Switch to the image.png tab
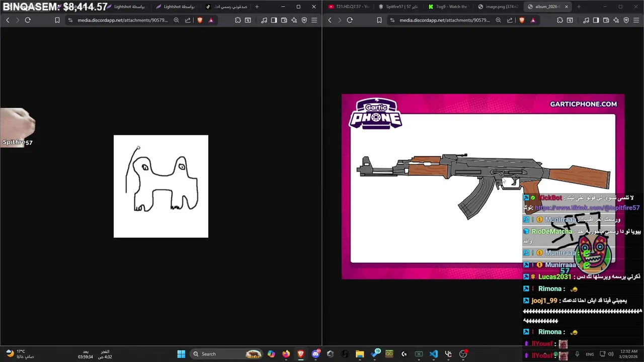 click(498, 7)
